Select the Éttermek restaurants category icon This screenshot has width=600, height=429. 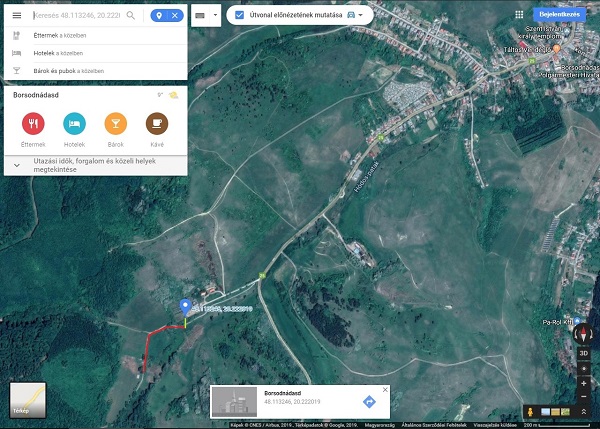click(x=32, y=123)
